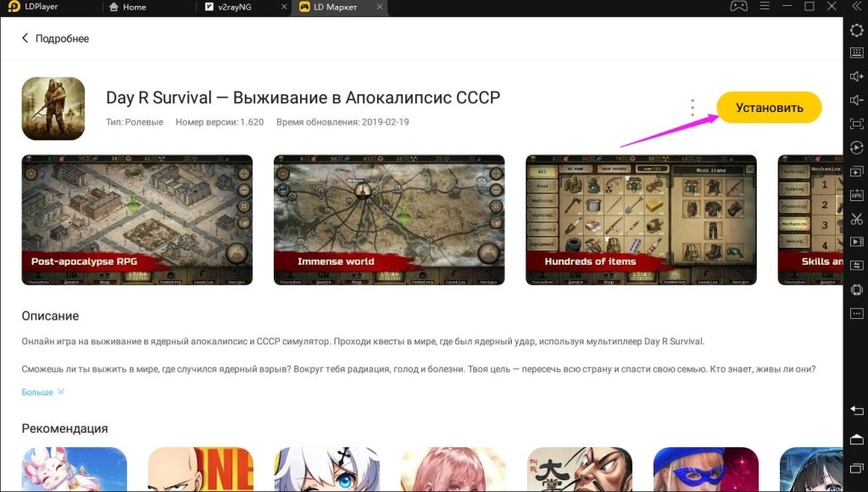Switch to the Home tab
The width and height of the screenshot is (868, 492).
coord(136,7)
